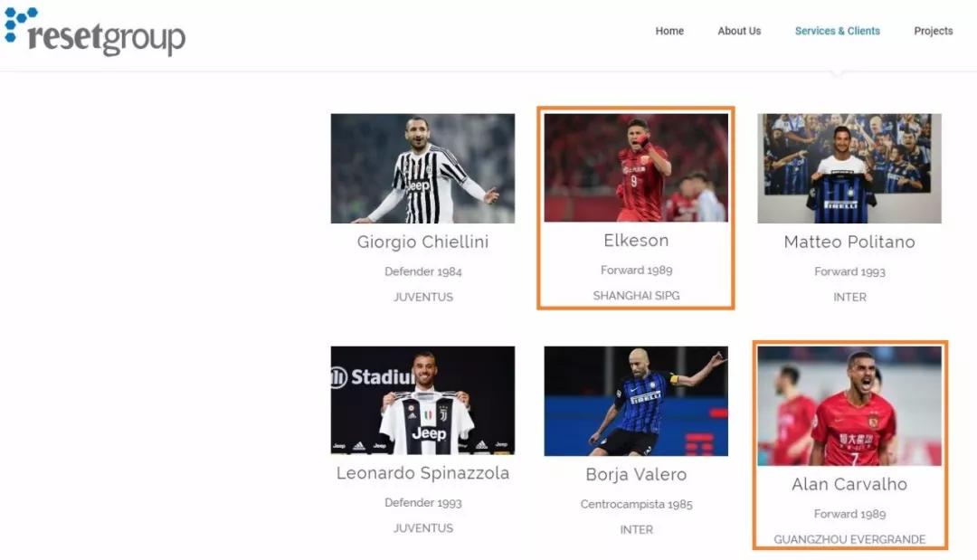Screen dimensions: 977x560
Task: Open Leonardo Spinazzola's shirt photo
Action: [422, 400]
